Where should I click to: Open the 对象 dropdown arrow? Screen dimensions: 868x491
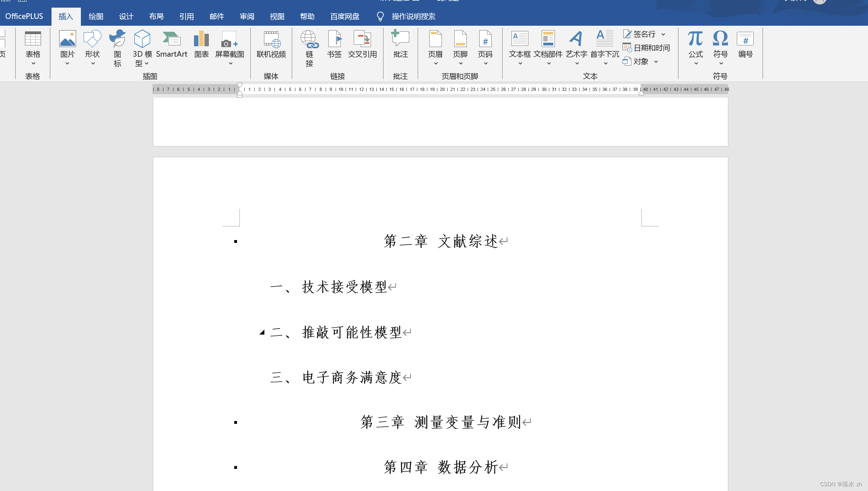click(x=656, y=62)
